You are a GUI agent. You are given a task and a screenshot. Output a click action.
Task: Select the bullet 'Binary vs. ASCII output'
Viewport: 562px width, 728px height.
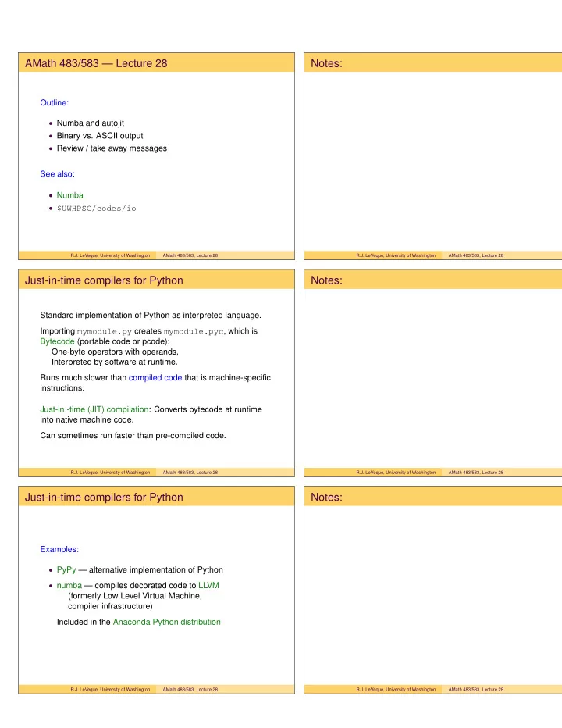[100, 136]
